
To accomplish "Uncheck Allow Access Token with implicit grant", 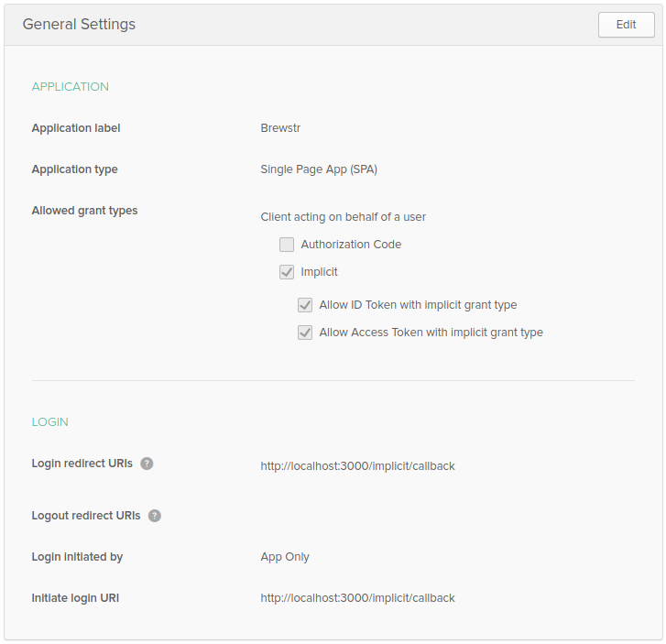I will click(305, 333).
